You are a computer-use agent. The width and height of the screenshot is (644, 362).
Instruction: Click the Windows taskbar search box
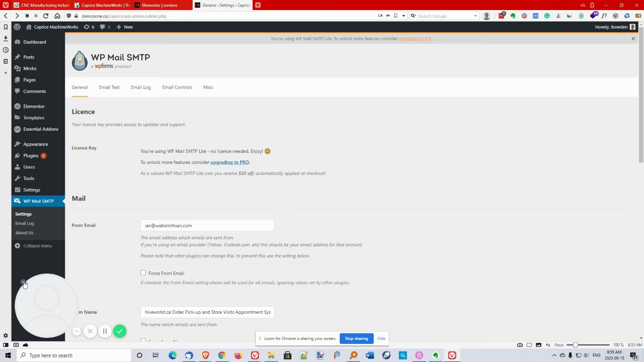[x=73, y=355]
